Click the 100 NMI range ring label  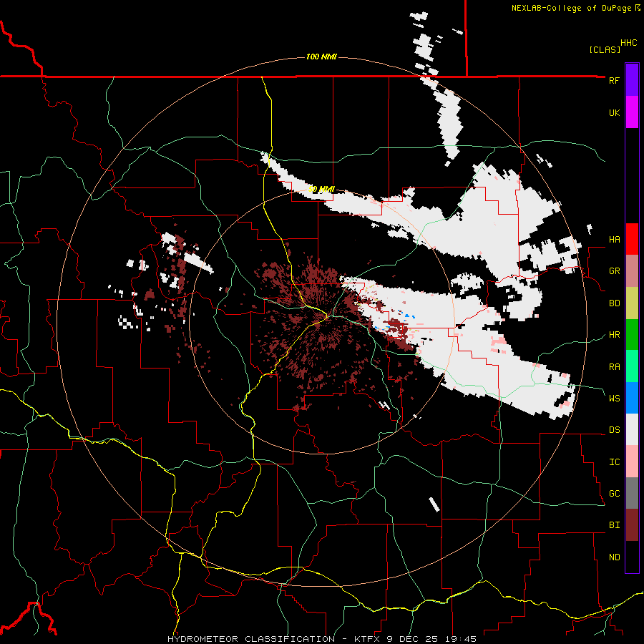pos(321,57)
